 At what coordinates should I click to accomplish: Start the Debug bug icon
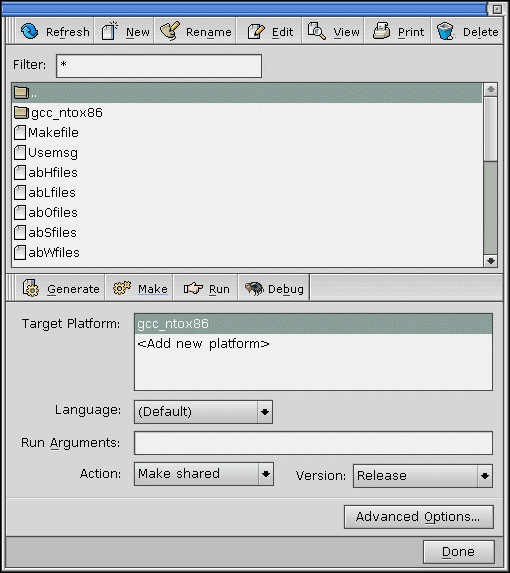tap(254, 288)
